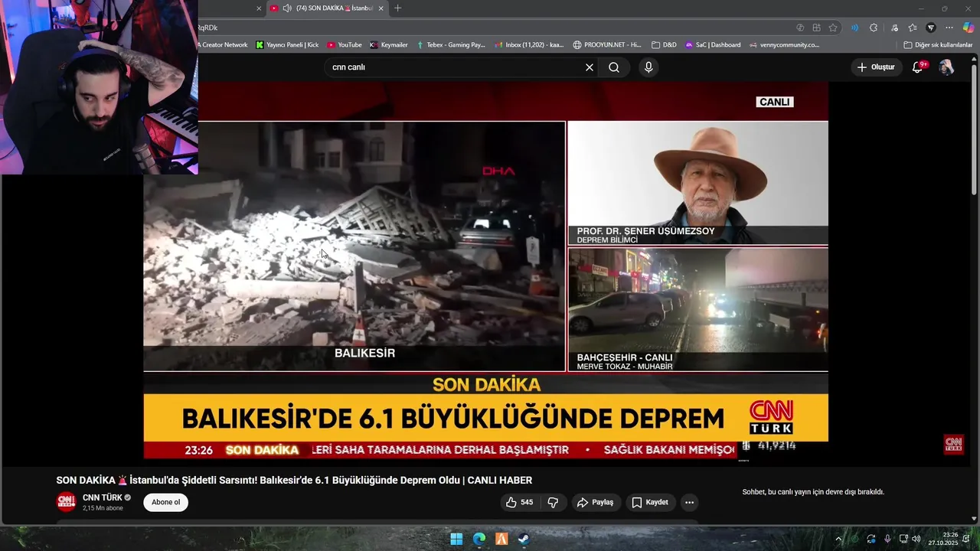Viewport: 980px width, 551px height.
Task: Click the Oluştur create button
Action: tap(876, 67)
